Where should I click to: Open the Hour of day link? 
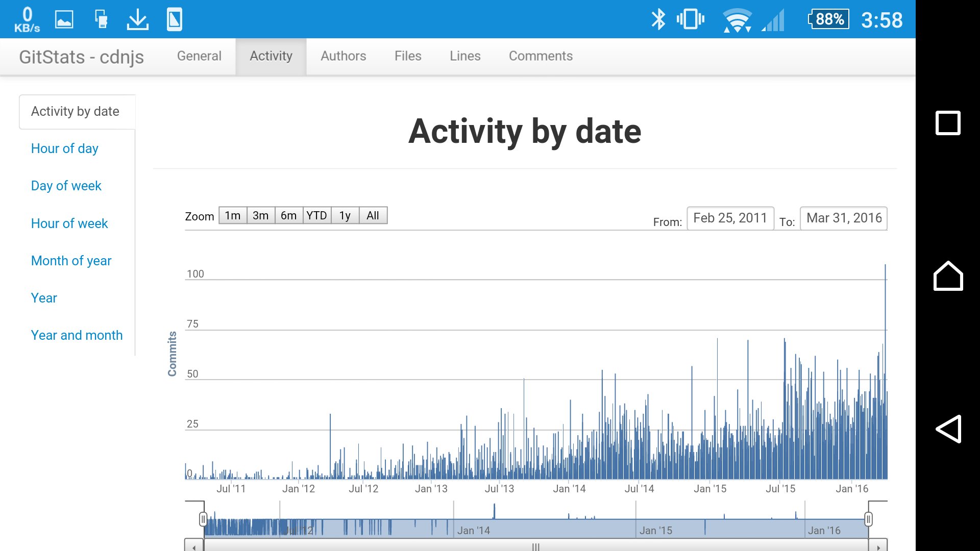pyautogui.click(x=65, y=148)
